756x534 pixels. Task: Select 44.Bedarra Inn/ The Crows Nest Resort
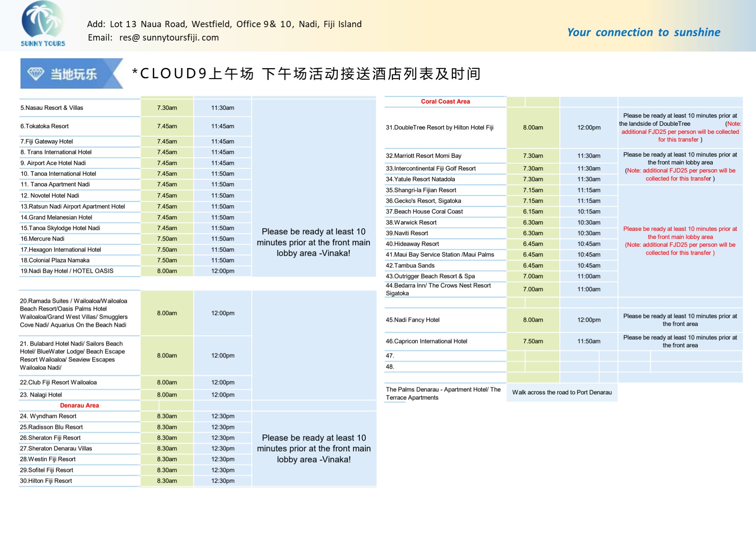coord(438,289)
